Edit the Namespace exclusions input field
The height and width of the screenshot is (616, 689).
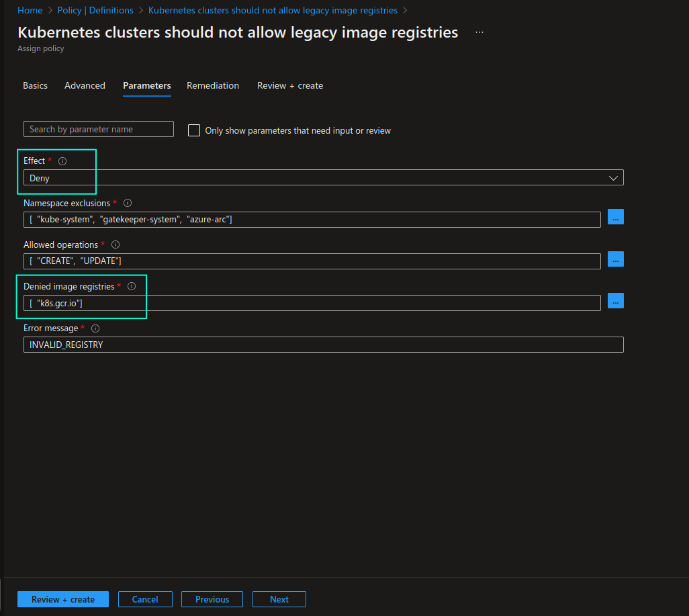click(312, 220)
